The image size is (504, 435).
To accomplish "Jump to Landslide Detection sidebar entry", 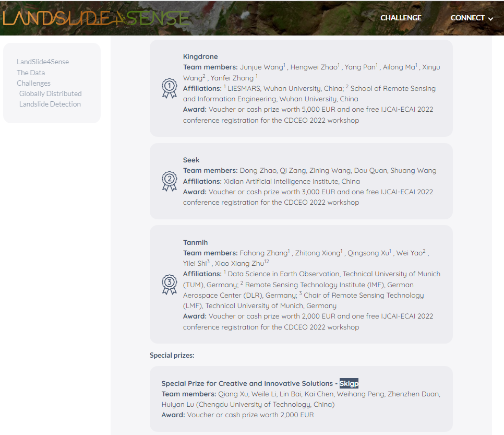I will 50,104.
